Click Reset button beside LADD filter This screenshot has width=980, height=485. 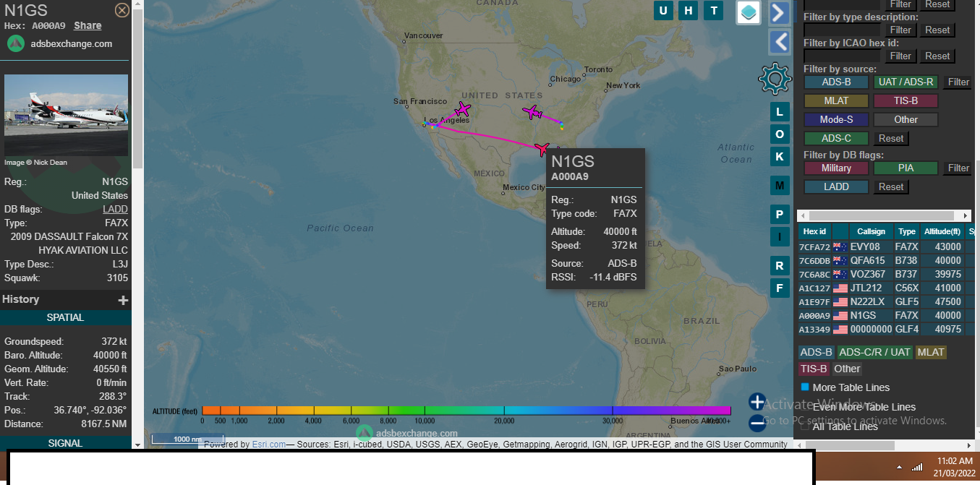(891, 186)
